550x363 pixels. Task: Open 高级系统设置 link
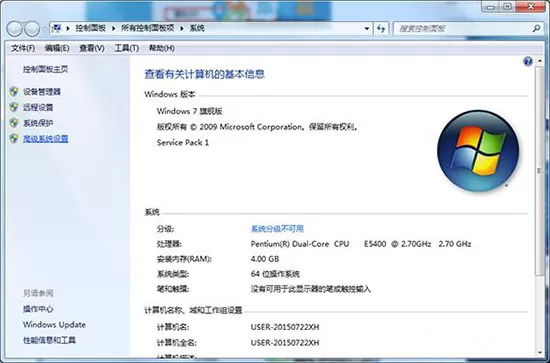(x=46, y=139)
